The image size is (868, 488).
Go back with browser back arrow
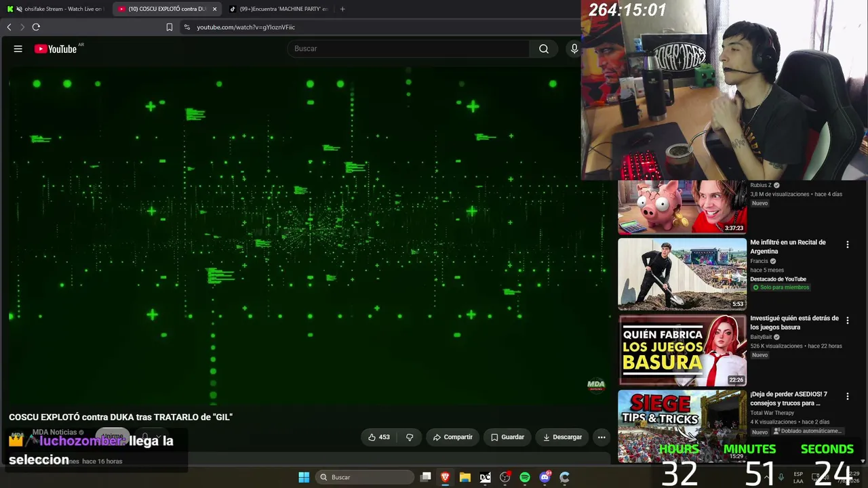tap(9, 27)
